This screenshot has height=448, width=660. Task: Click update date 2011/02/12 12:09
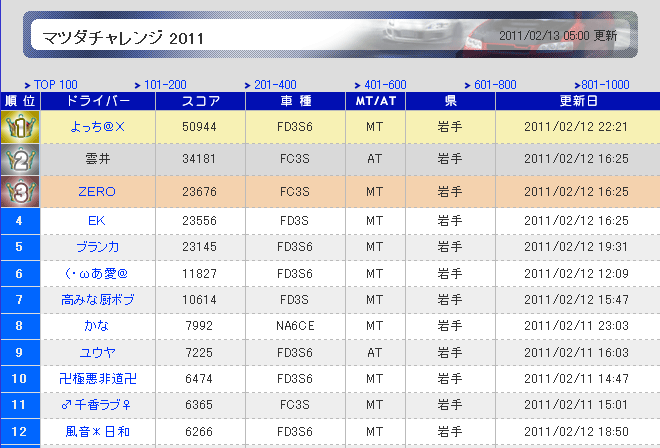point(576,274)
